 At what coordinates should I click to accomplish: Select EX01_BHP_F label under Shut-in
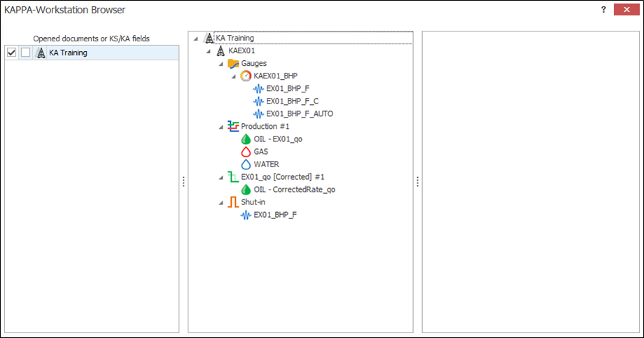pos(275,215)
